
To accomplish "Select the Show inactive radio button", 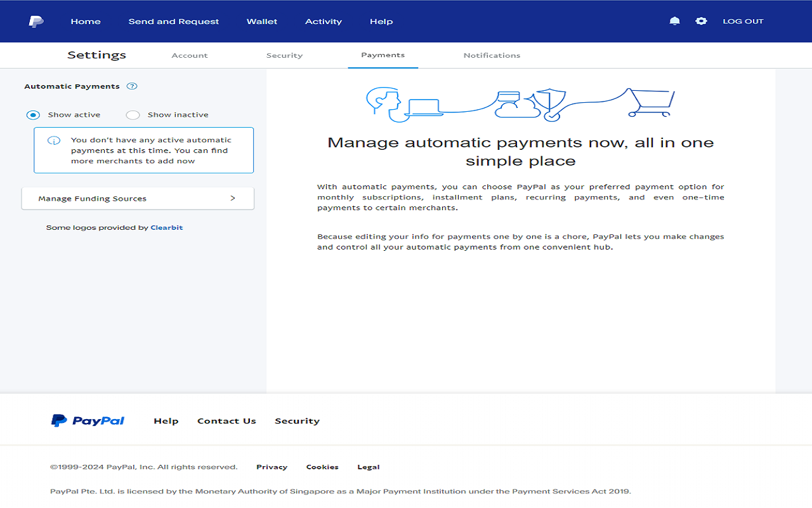I will 133,115.
